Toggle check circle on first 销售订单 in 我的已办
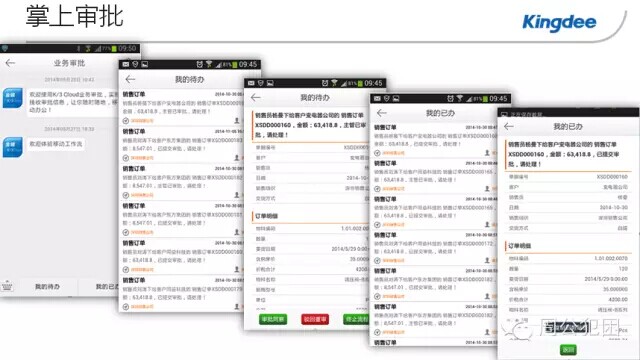 coord(377,153)
